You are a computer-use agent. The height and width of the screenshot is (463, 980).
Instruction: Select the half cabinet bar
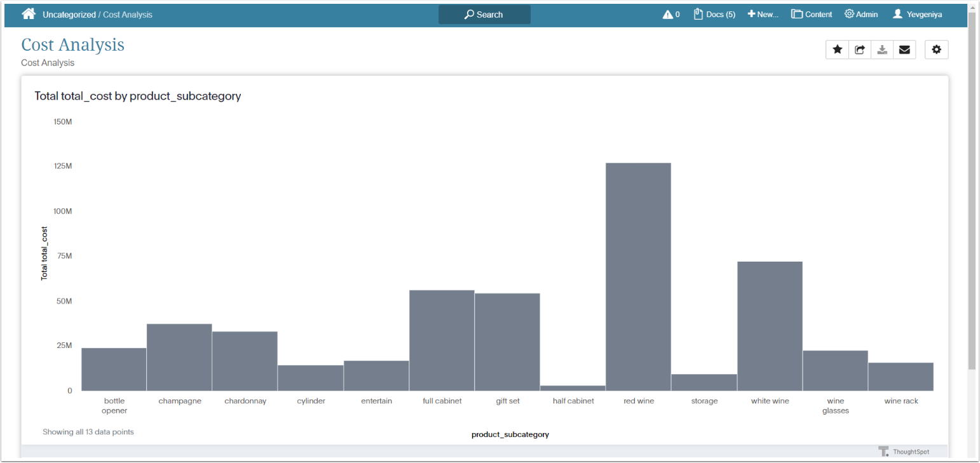[573, 388]
